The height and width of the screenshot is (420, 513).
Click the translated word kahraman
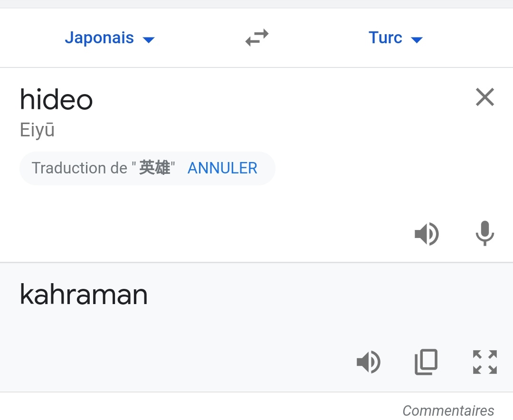[84, 295]
